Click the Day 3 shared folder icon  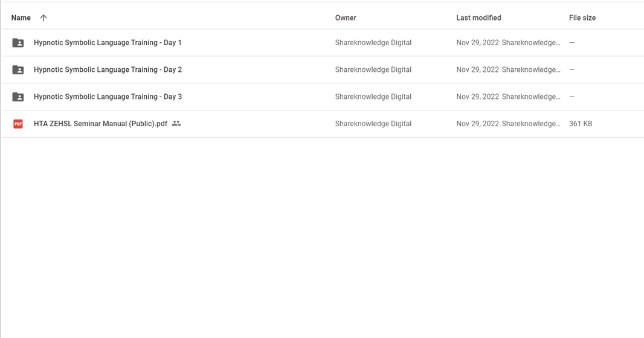tap(18, 97)
